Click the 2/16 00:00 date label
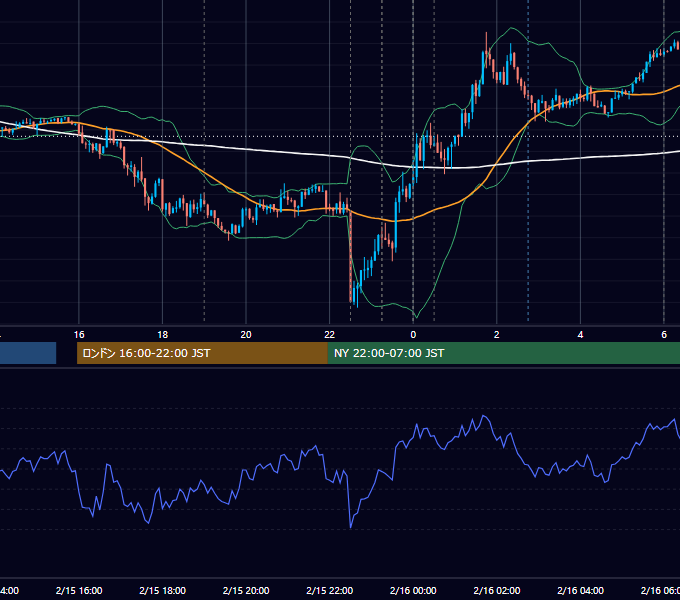The height and width of the screenshot is (600, 680). pyautogui.click(x=413, y=590)
